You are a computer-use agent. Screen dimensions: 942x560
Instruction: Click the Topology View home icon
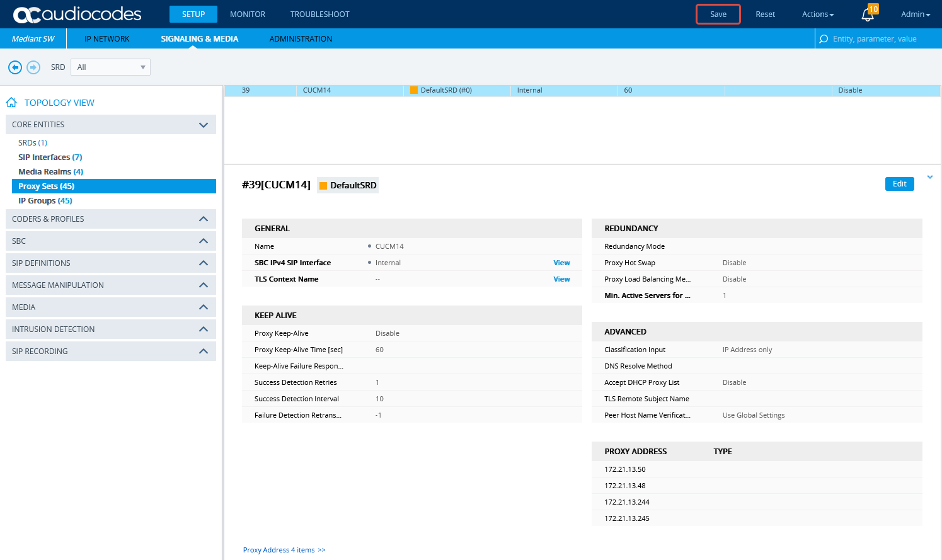coord(11,102)
